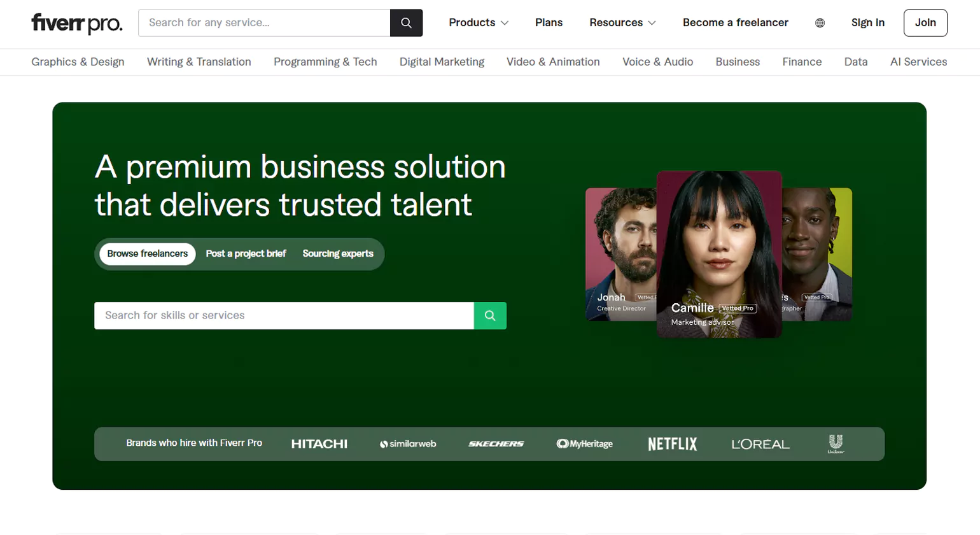
Task: Open the Resources dropdown
Action: tap(622, 23)
